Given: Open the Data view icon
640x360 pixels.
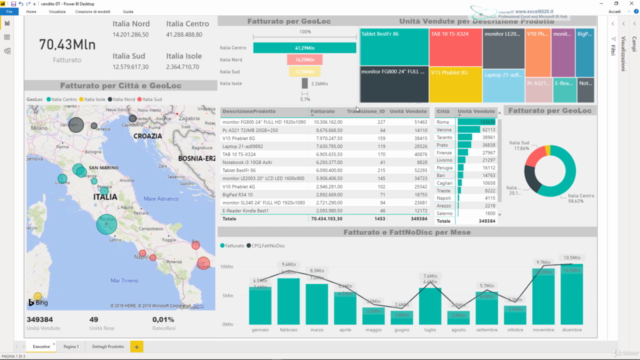Looking at the screenshot, I should tap(7, 37).
